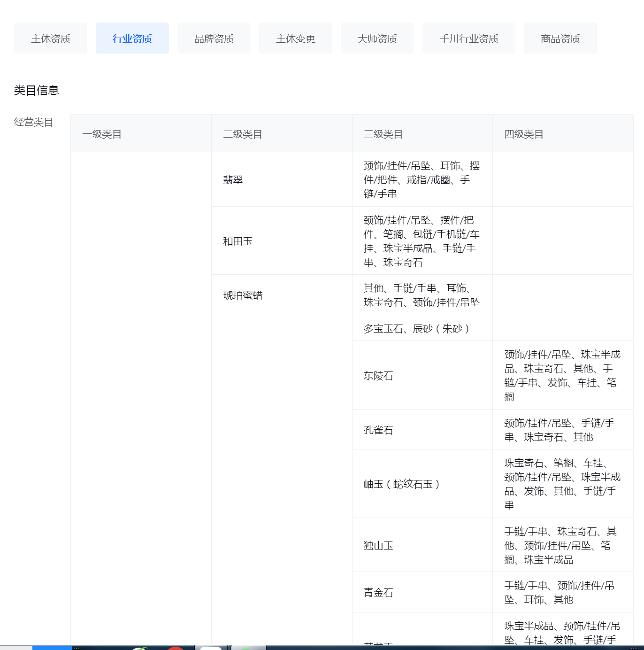Select the 东陵石 category row
Image resolution: width=644 pixels, height=650 pixels.
(378, 376)
